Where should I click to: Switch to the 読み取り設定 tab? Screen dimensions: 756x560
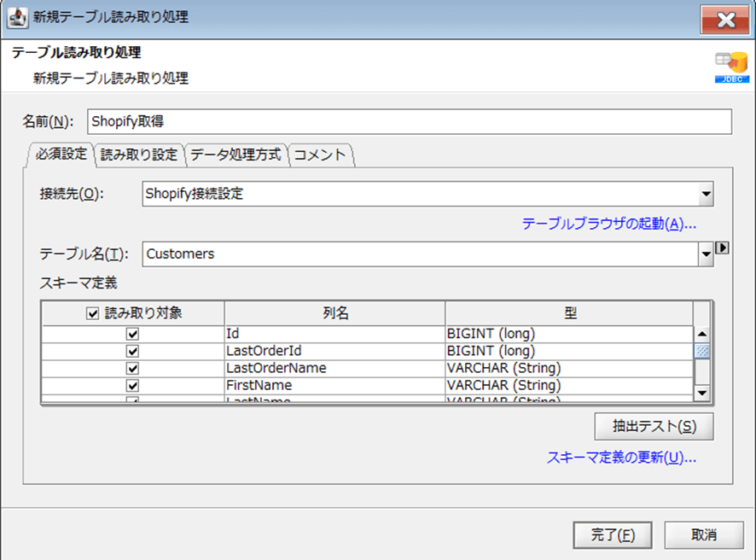139,155
